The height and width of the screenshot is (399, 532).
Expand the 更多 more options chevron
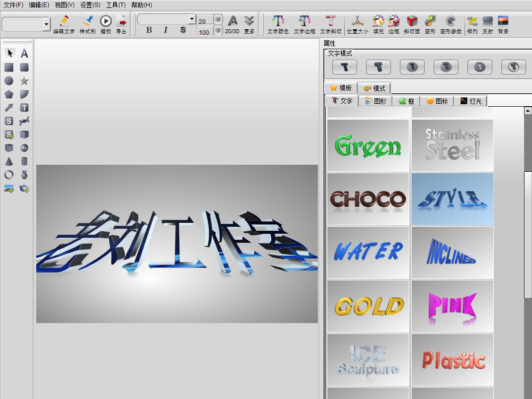(249, 21)
